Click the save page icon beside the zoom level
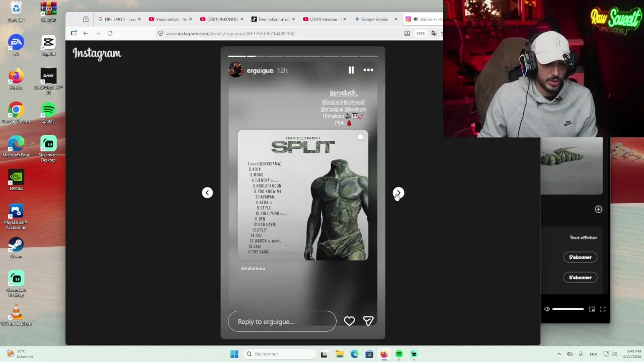Viewport: 644px width, 362px height. 407,34
